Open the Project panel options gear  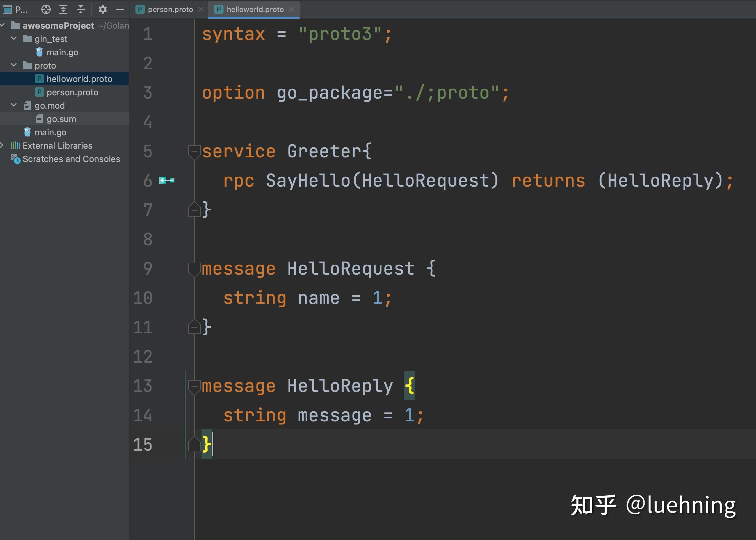click(x=103, y=9)
